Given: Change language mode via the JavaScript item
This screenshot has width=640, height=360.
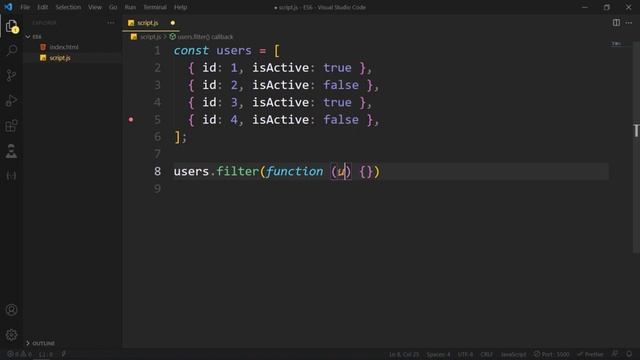Looking at the screenshot, I should pyautogui.click(x=513, y=354).
